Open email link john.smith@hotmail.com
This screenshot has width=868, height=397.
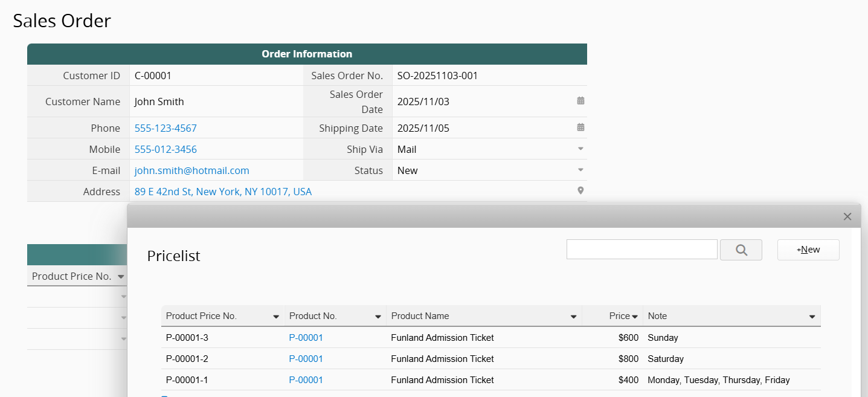191,170
